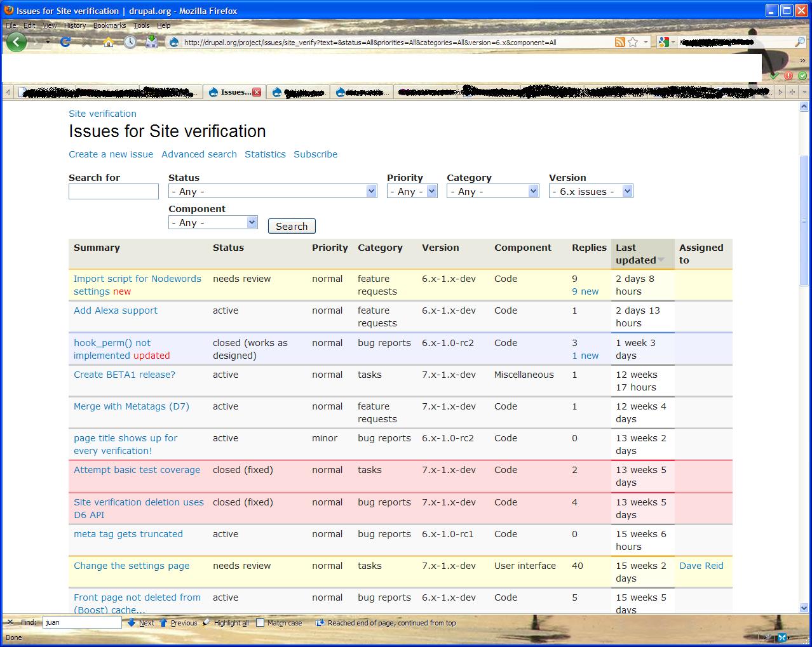Click the red exclamation status icon

click(x=788, y=75)
